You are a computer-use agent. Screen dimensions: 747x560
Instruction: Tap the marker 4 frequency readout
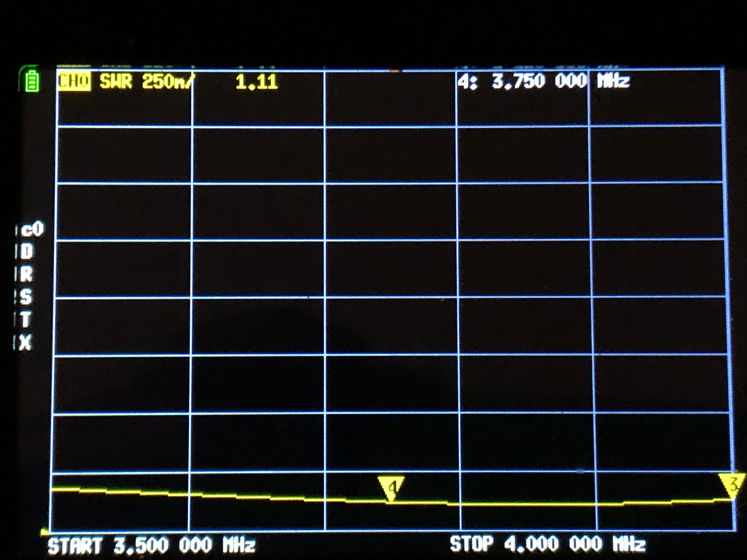544,81
